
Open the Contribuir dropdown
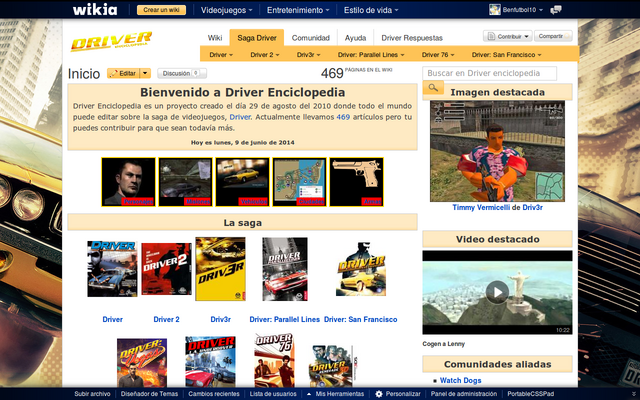point(507,36)
